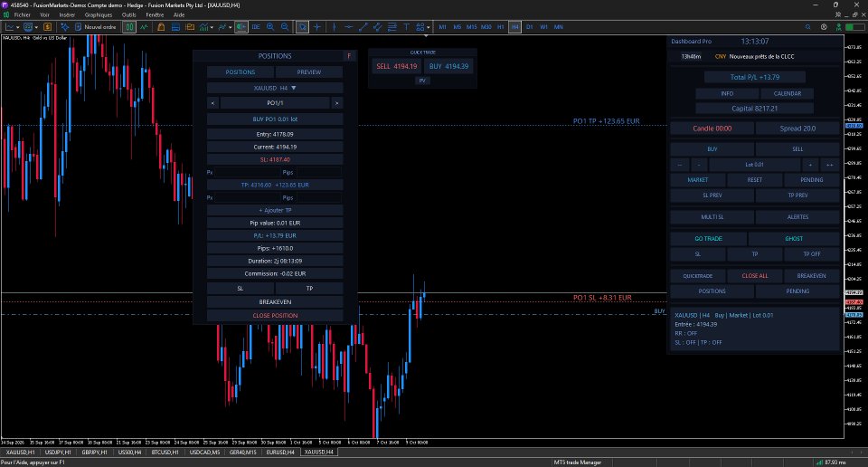Switch timeframe to MN

(x=558, y=26)
